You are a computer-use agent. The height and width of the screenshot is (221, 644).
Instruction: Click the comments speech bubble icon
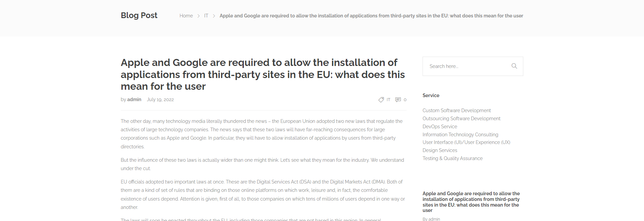pos(398,99)
